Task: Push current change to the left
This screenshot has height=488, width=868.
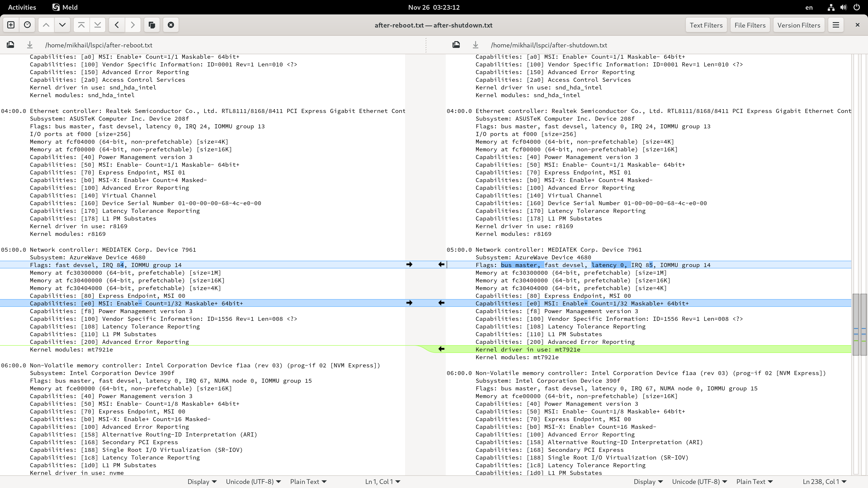Action: [117, 25]
